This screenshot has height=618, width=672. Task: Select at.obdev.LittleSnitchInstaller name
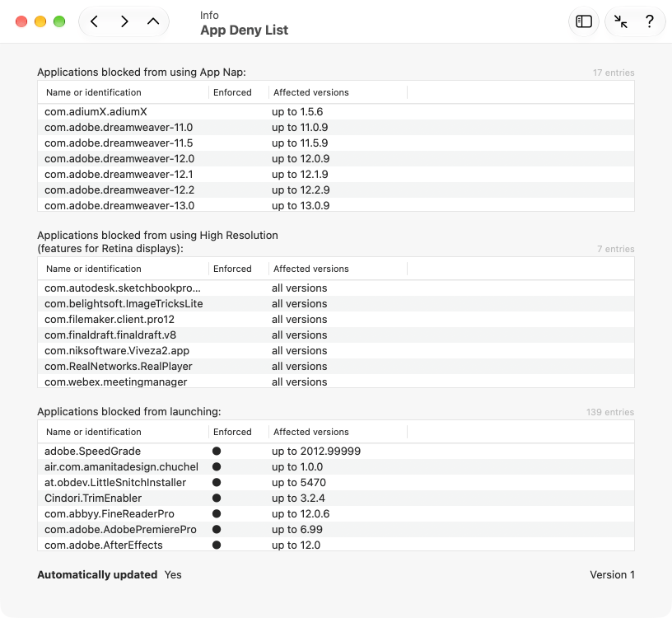coord(115,483)
